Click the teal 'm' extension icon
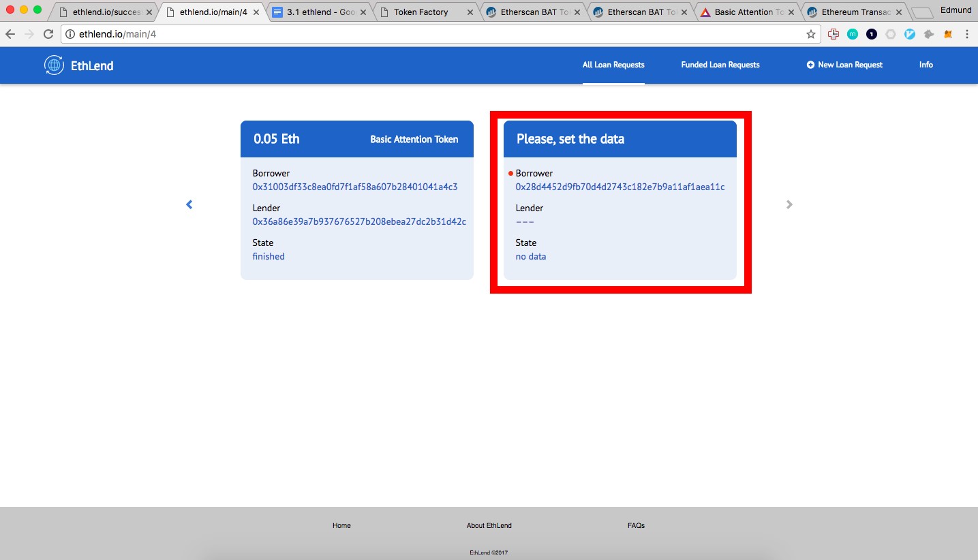 (853, 34)
